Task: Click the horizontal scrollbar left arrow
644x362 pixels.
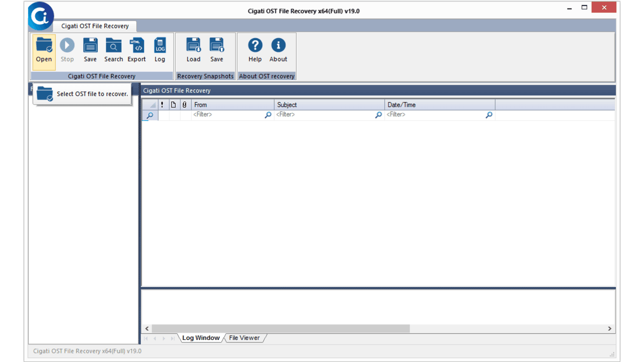Action: [x=147, y=328]
